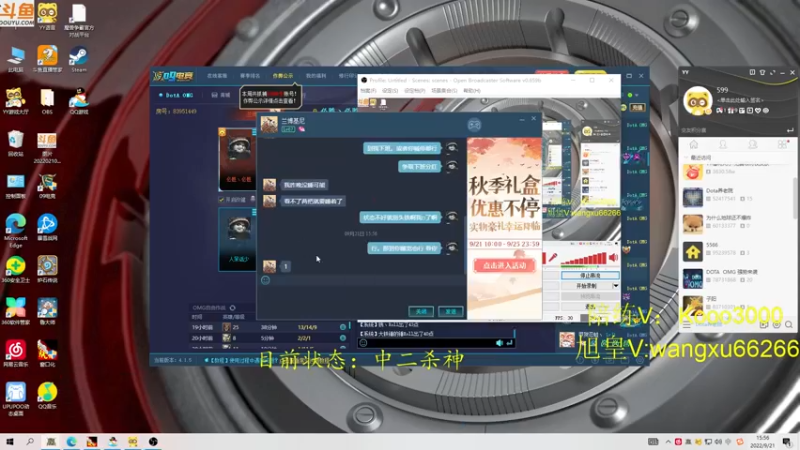Switch to the highlighted cheating notice tab
Screen dimensions: 800x450
point(283,76)
